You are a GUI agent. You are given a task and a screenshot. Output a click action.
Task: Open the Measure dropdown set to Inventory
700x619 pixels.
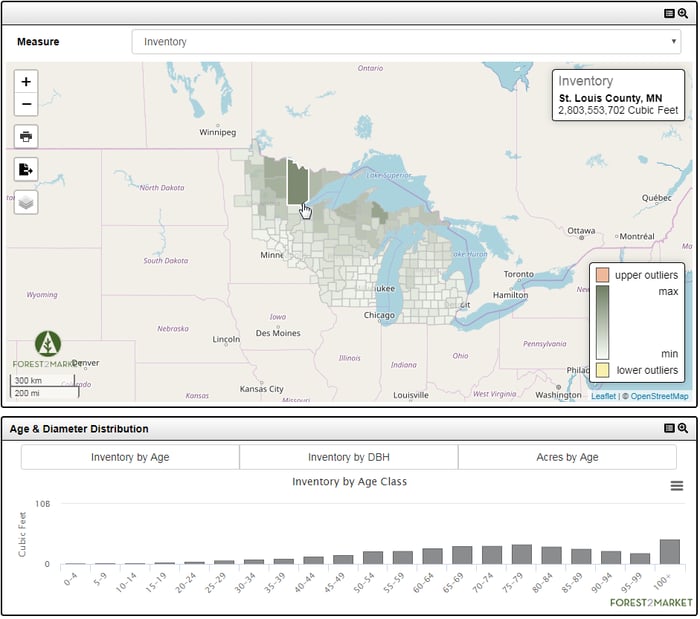tap(406, 42)
